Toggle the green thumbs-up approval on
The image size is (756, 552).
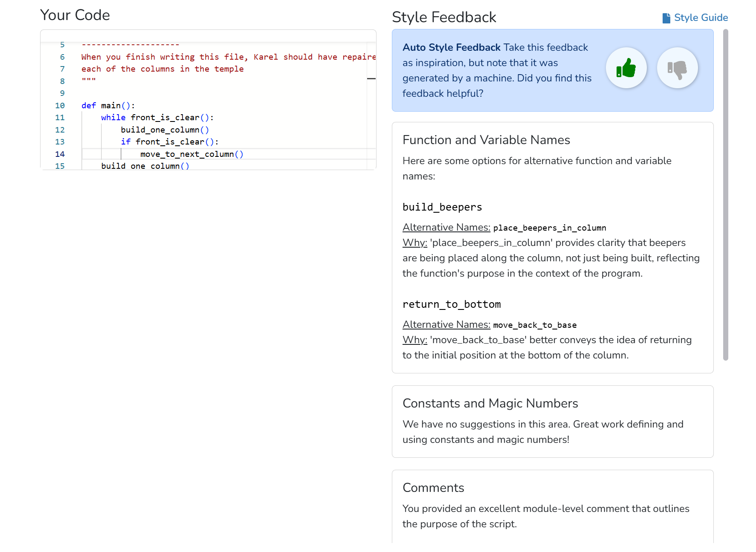(626, 68)
